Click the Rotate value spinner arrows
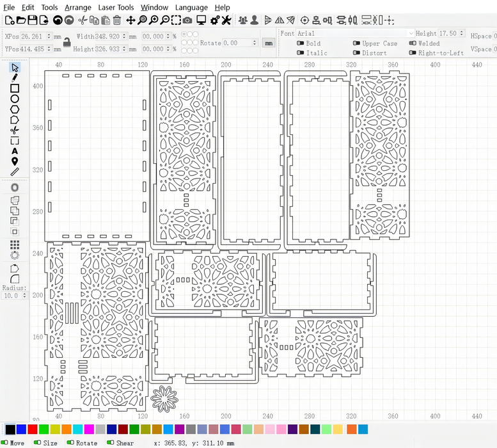The width and height of the screenshot is (497, 448). pyautogui.click(x=255, y=43)
